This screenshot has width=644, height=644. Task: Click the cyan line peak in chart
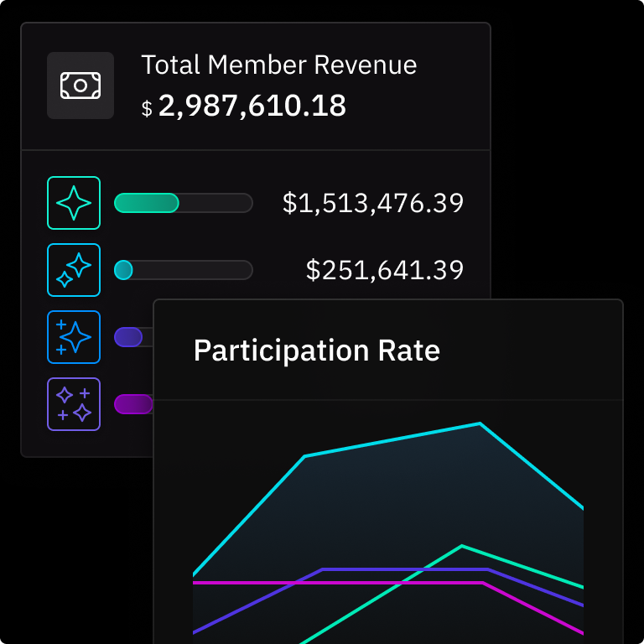480,423
